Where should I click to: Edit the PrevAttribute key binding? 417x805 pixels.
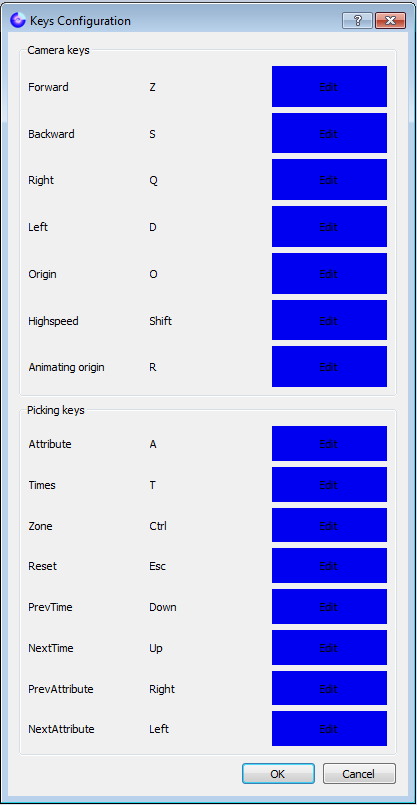tap(329, 688)
